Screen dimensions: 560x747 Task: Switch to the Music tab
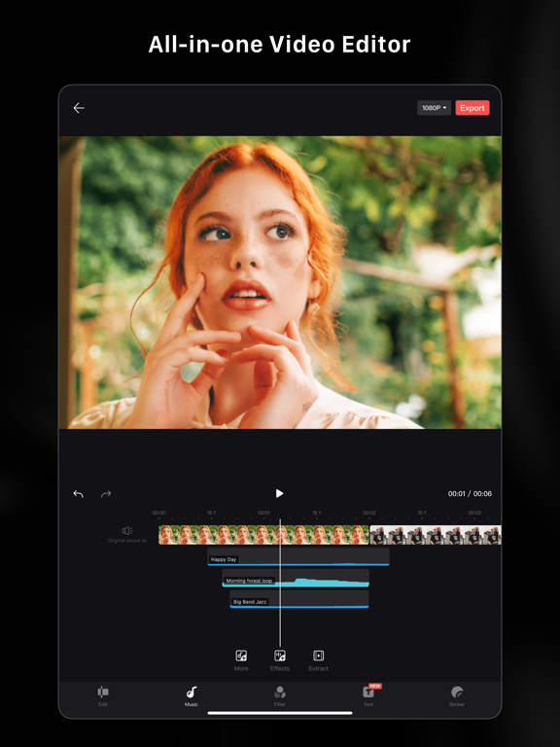192,696
